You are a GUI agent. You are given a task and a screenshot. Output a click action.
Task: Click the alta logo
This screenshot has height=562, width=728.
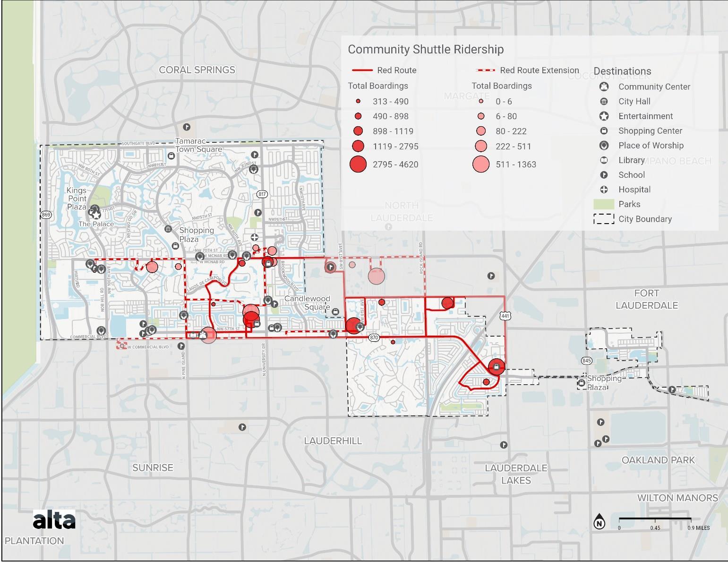pos(54,520)
